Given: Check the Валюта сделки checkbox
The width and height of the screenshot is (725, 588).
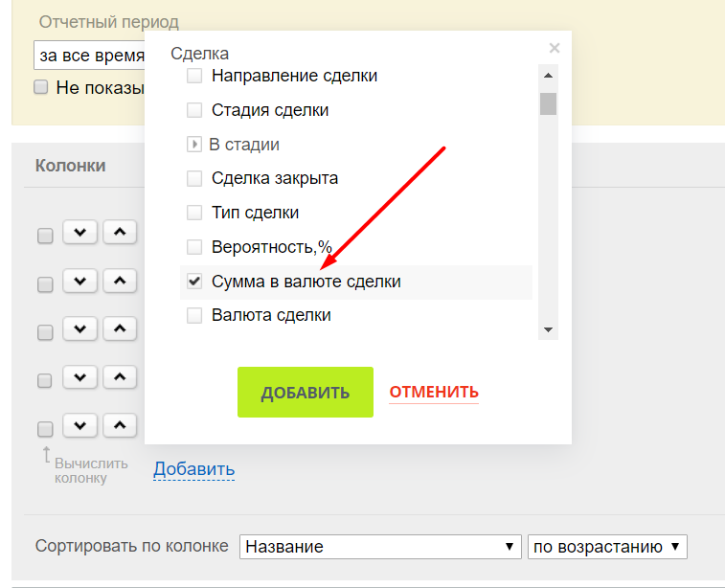Looking at the screenshot, I should click(194, 315).
